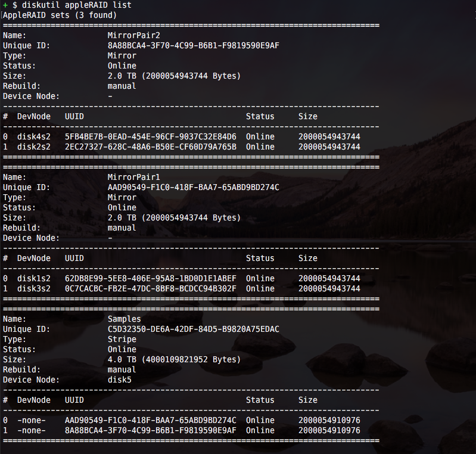Click the Device Node value 'disk5'
Screen dimensions: 476x454
(119, 380)
